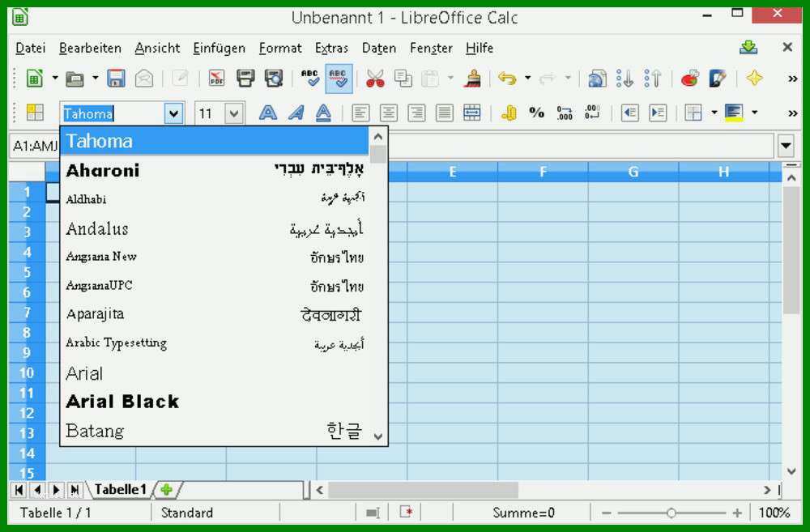Image resolution: width=810 pixels, height=532 pixels.
Task: Open the Borders dropdown arrow
Action: 714,113
